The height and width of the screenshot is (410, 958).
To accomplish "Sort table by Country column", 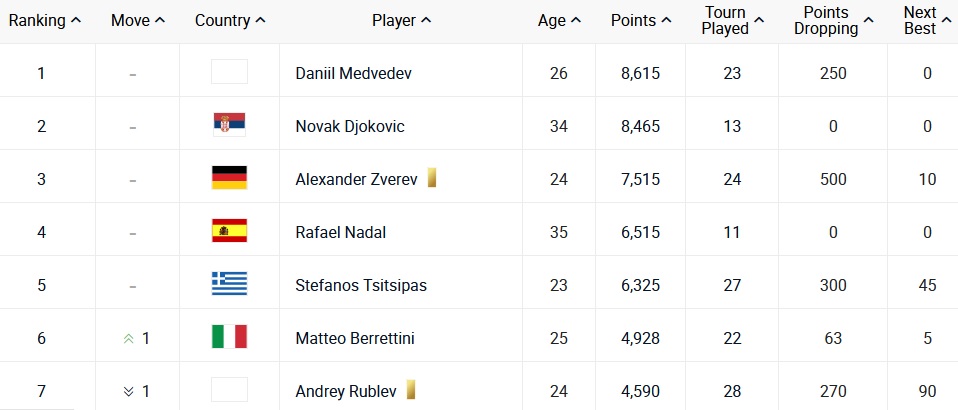I will [230, 21].
